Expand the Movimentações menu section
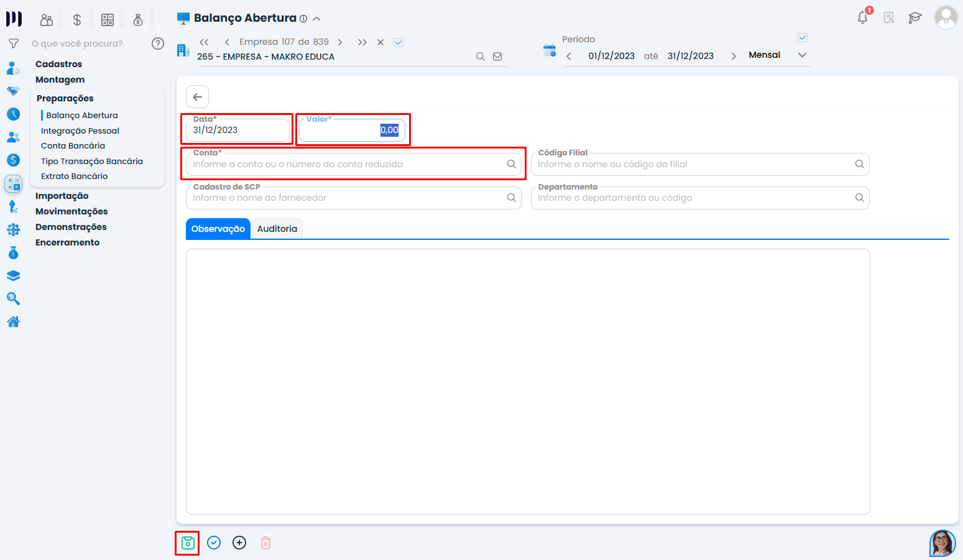The image size is (963, 560). 71,211
